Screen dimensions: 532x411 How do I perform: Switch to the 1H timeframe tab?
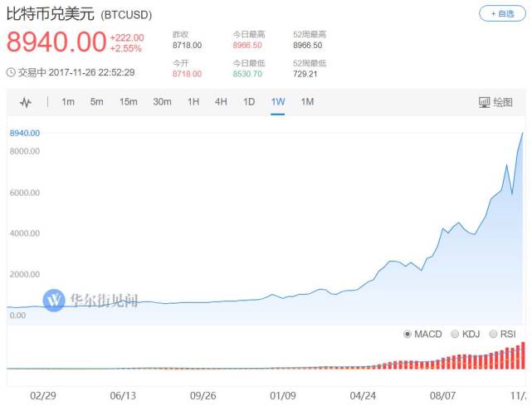[x=193, y=102]
